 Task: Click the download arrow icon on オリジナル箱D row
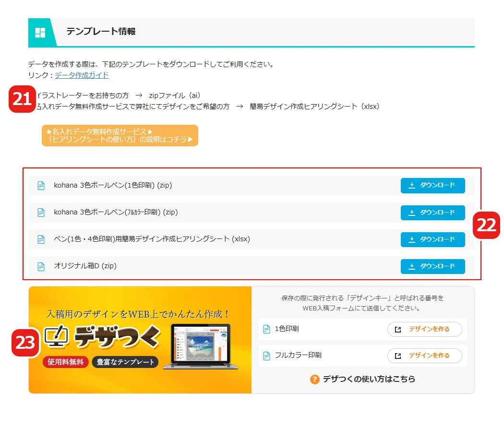(x=413, y=266)
